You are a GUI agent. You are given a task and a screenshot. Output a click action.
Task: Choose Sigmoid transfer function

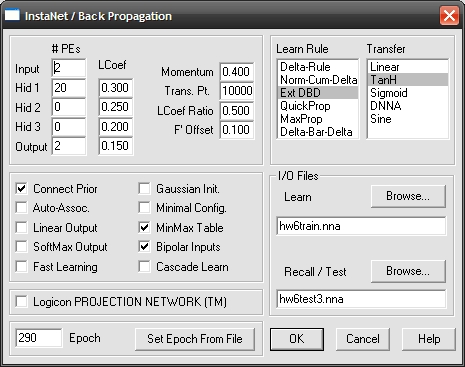(407, 93)
